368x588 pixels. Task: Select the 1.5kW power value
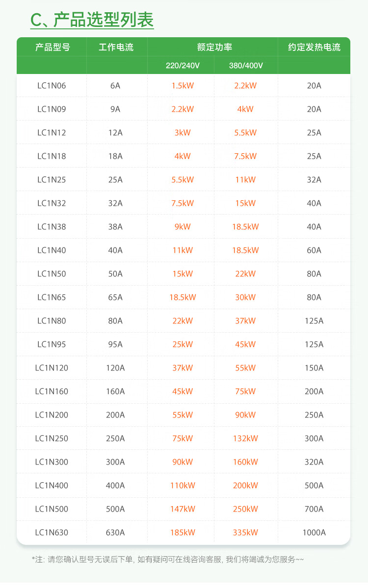coord(183,86)
